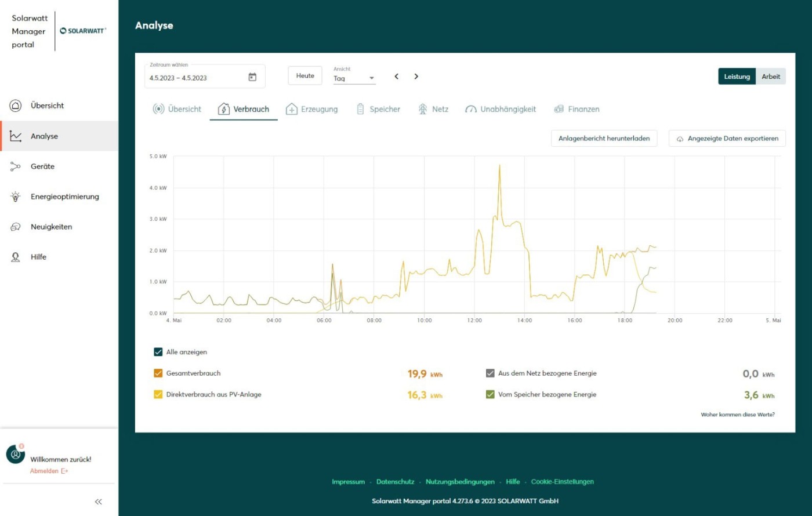The image size is (812, 516).
Task: Click the Übersicht home icon in sidebar
Action: [16, 106]
